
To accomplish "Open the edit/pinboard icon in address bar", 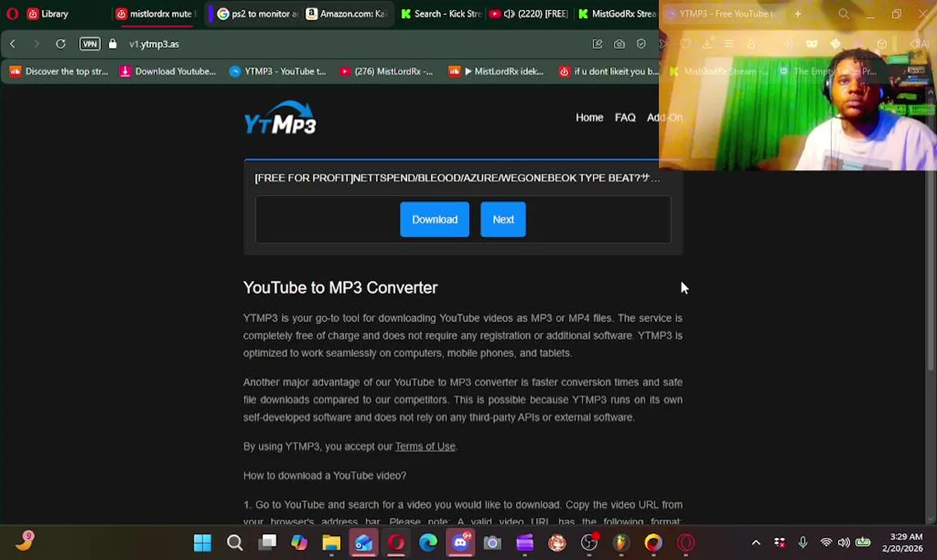I will [x=597, y=44].
